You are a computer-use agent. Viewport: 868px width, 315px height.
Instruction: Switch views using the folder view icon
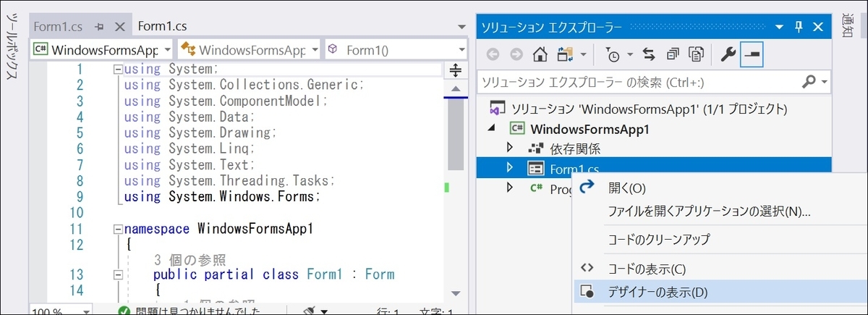tap(565, 54)
